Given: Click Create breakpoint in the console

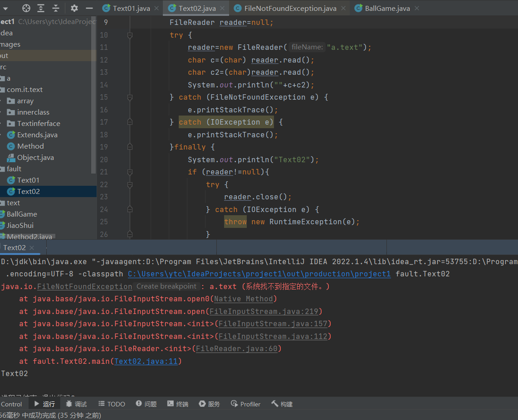Looking at the screenshot, I should (x=166, y=286).
